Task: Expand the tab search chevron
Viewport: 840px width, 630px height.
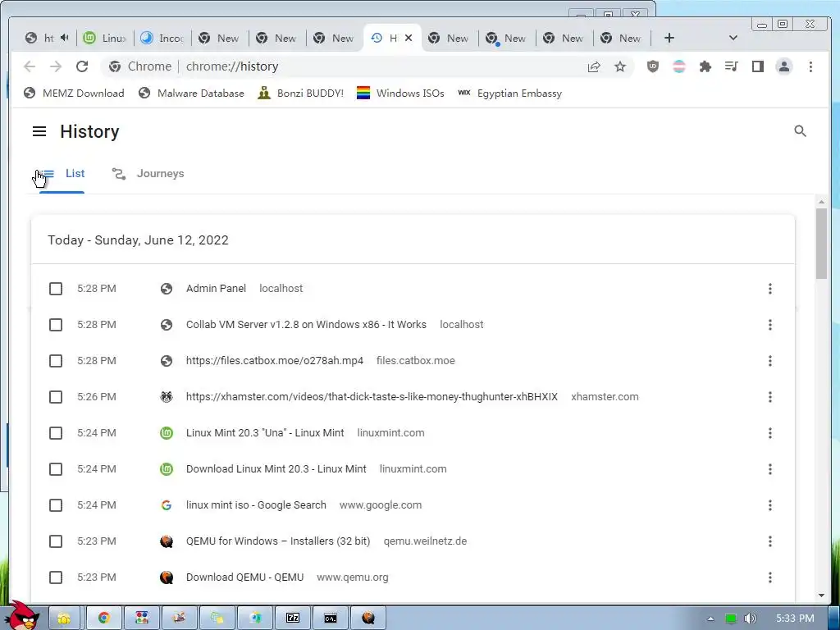Action: point(733,38)
